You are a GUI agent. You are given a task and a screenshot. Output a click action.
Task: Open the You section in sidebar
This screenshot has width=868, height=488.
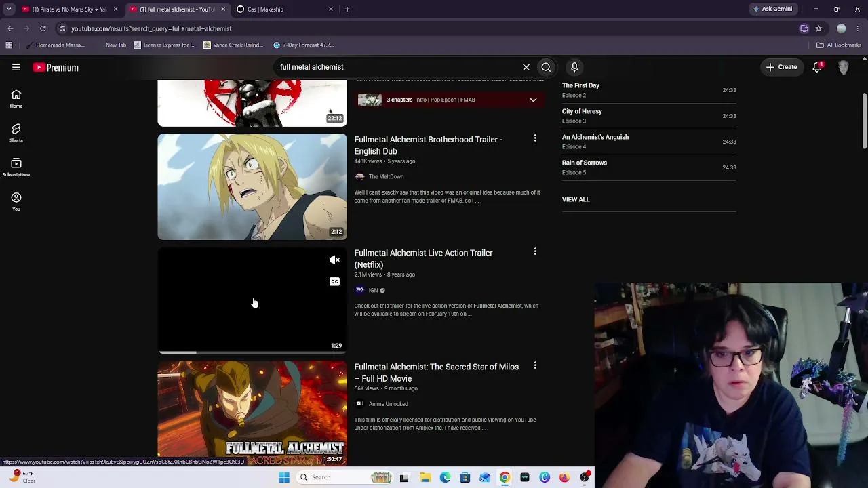pos(16,202)
